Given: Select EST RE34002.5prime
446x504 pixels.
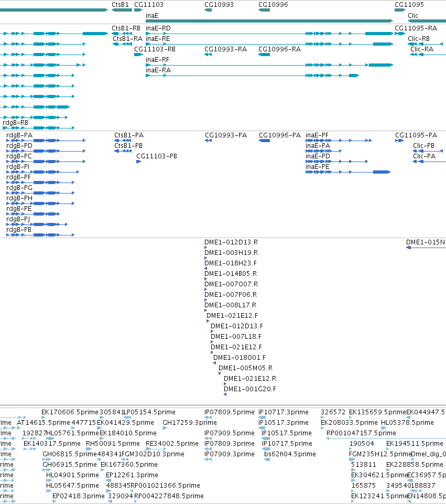Looking at the screenshot, I should (x=172, y=444).
